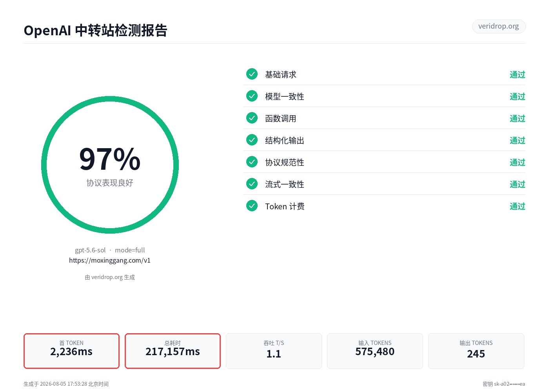This screenshot has width=549, height=392.
Task: Select the 总耗时 217,157ms stat card
Action: 173,351
